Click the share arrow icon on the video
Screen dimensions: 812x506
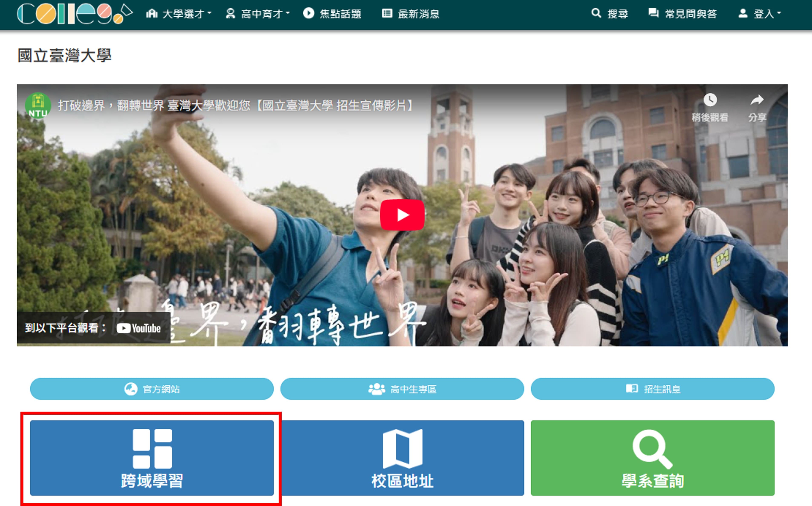pos(757,100)
